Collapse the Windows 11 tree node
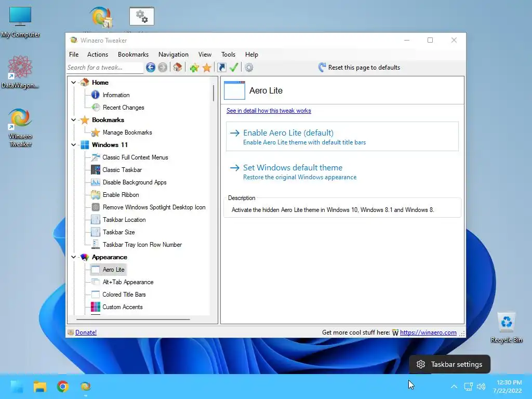The width and height of the screenshot is (532, 399). coord(73,145)
